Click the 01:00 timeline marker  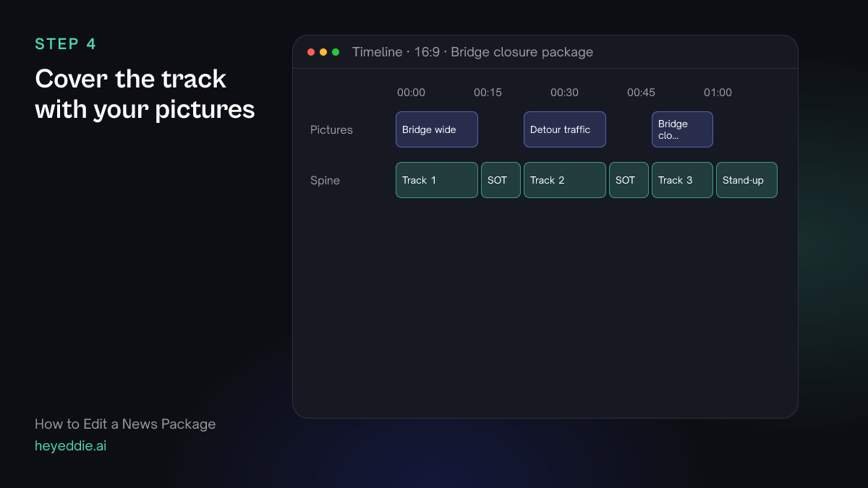718,93
